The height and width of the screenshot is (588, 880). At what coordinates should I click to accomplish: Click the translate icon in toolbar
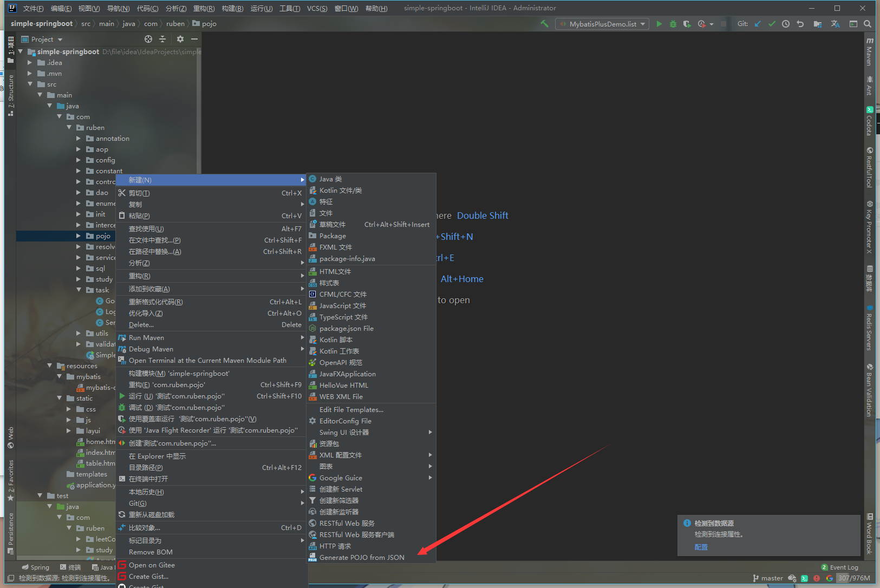tap(835, 24)
